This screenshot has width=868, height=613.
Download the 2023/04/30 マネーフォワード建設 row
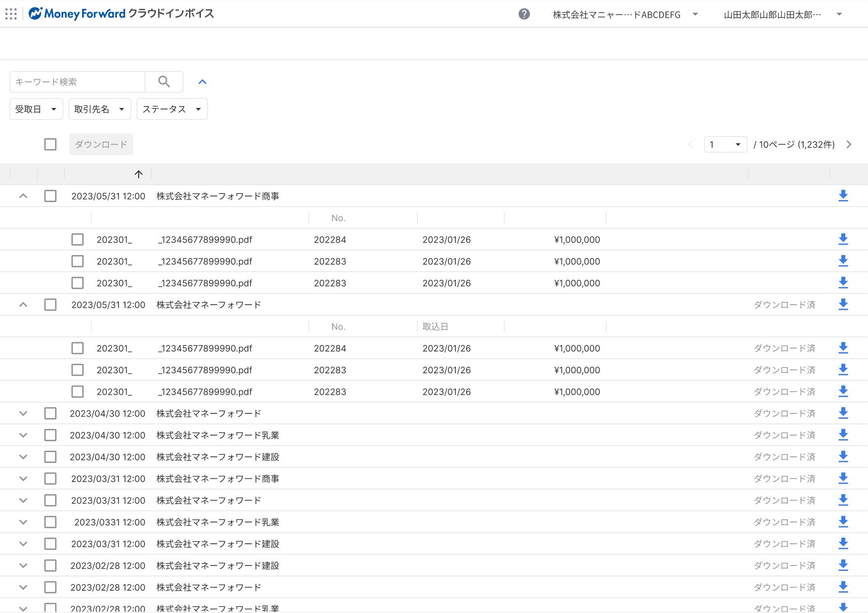coord(843,457)
